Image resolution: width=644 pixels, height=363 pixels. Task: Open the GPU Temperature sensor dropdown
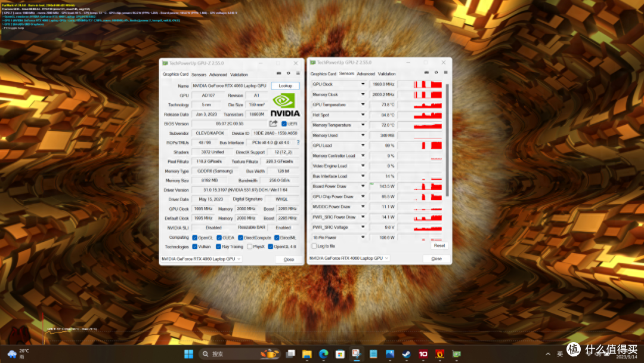click(363, 105)
